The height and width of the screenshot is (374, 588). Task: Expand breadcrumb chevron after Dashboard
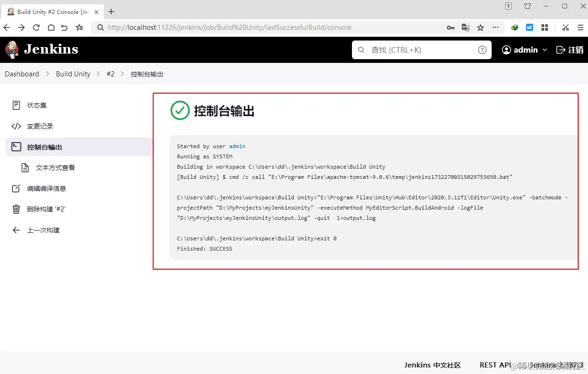tap(47, 74)
